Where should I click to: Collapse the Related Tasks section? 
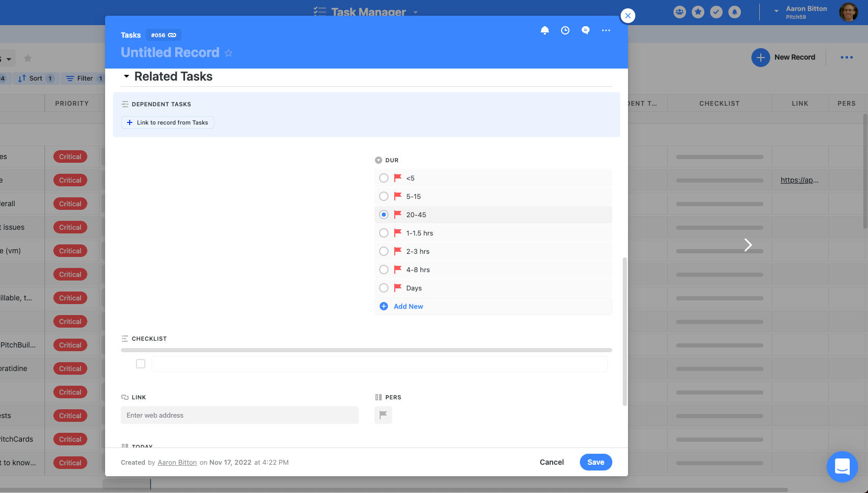click(x=127, y=76)
